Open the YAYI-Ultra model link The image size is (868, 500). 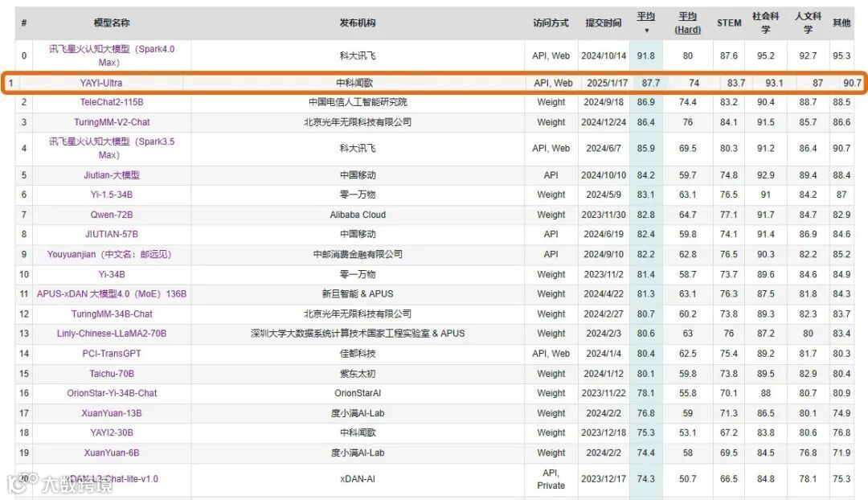[x=101, y=83]
